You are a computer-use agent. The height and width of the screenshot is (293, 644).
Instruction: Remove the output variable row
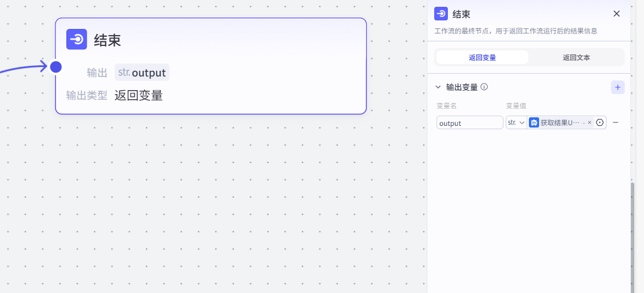616,122
